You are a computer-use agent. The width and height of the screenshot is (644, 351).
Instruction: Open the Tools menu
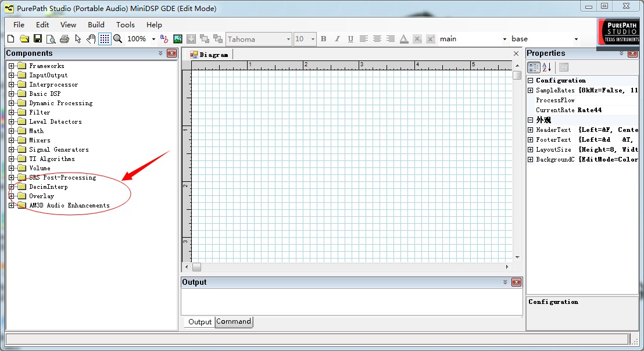coord(126,24)
